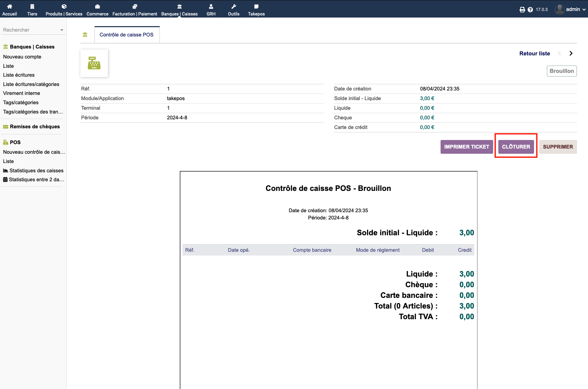Click the bank icon beside the tab
588x389 pixels.
(85, 35)
